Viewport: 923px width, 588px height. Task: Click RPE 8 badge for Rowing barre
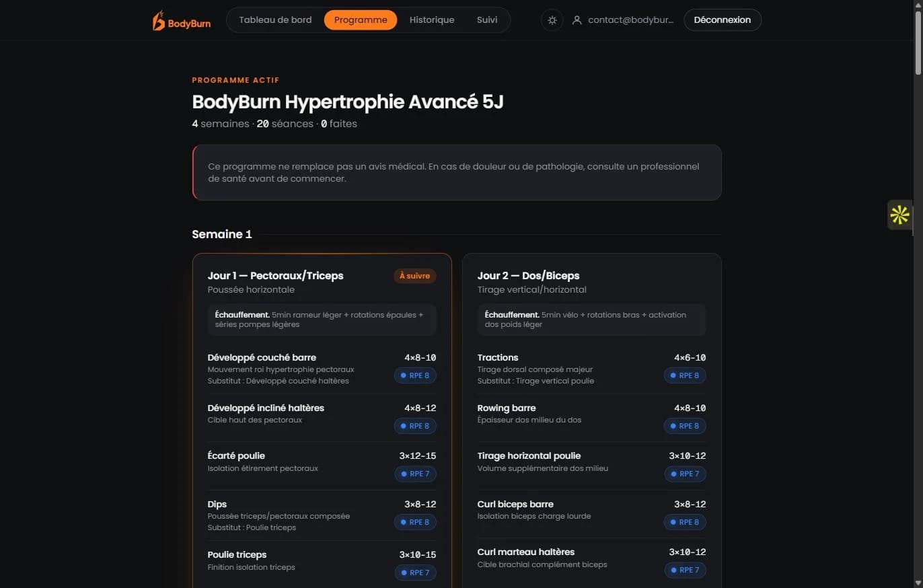[x=685, y=426]
